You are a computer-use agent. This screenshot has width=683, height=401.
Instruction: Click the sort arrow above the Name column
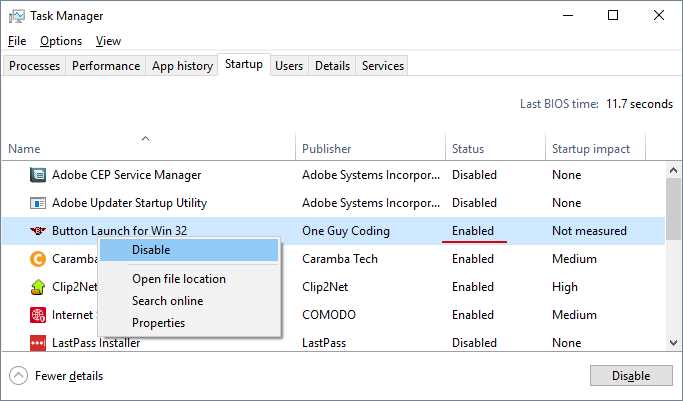146,139
